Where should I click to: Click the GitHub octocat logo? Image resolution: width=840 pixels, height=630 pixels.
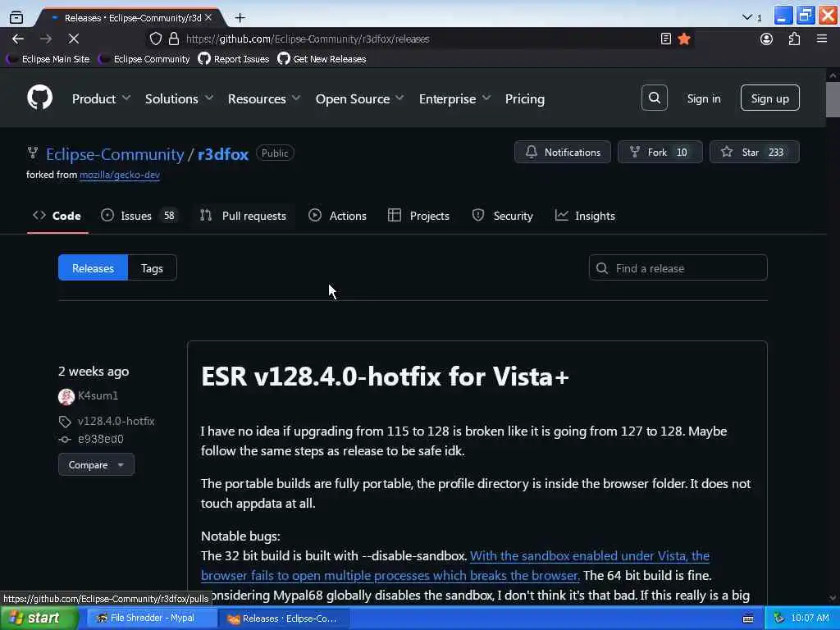(39, 98)
